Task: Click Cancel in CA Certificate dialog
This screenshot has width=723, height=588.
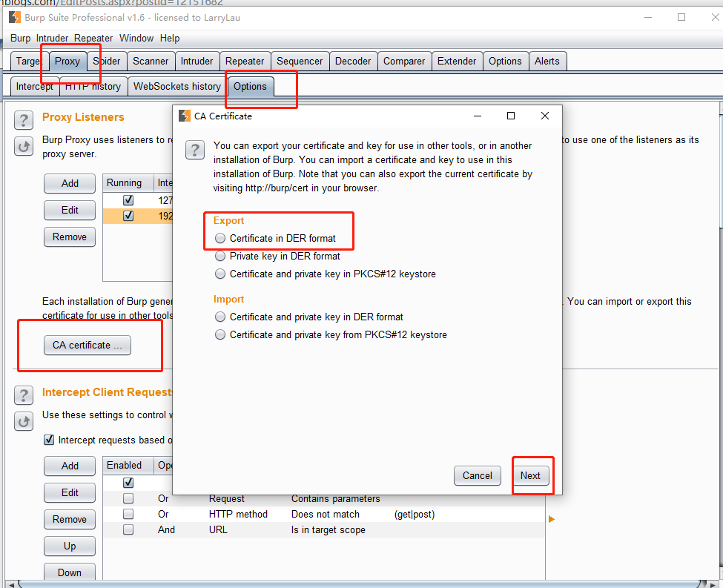Action: (478, 475)
